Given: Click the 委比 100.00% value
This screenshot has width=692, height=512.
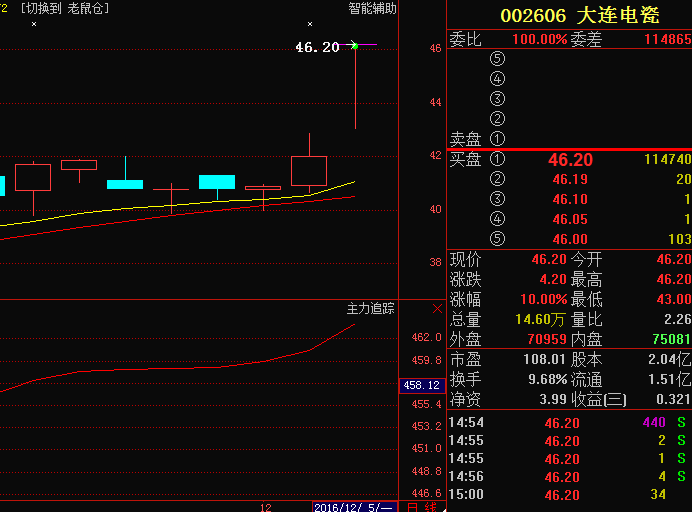Looking at the screenshot, I should tap(539, 39).
